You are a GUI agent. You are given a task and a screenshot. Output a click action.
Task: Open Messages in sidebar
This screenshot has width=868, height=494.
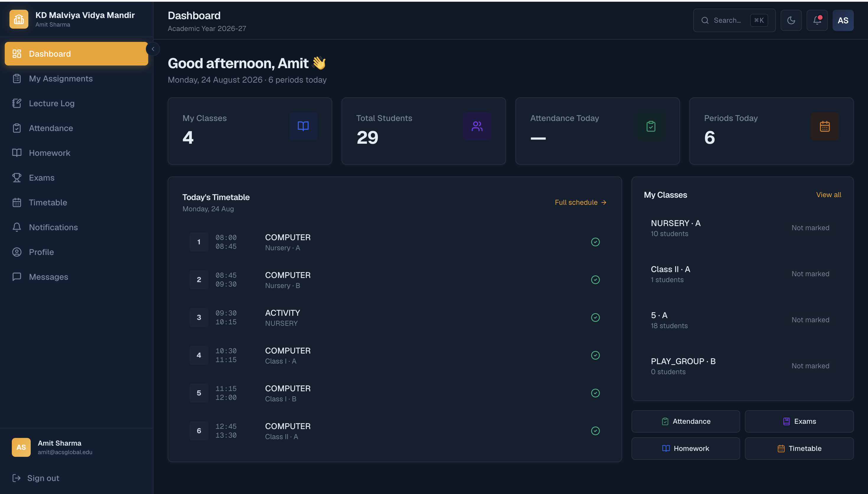[x=76, y=277]
